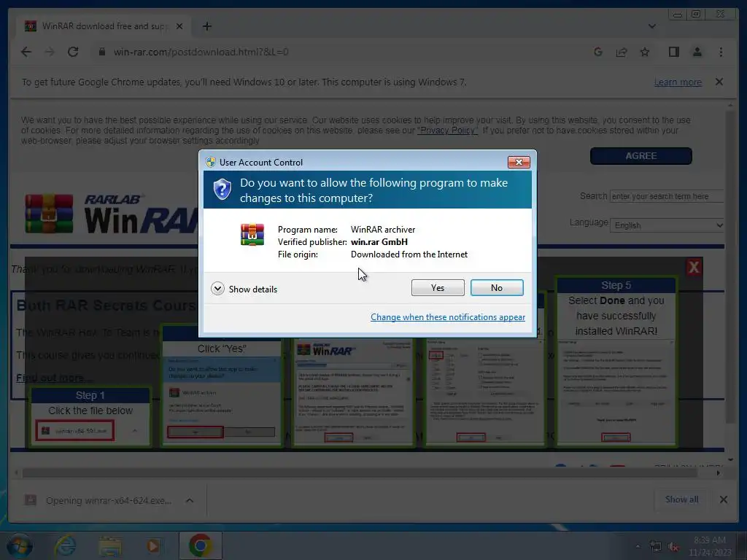Click Yes in the User Account Control dialog
The height and width of the screenshot is (560, 747).
[438, 287]
